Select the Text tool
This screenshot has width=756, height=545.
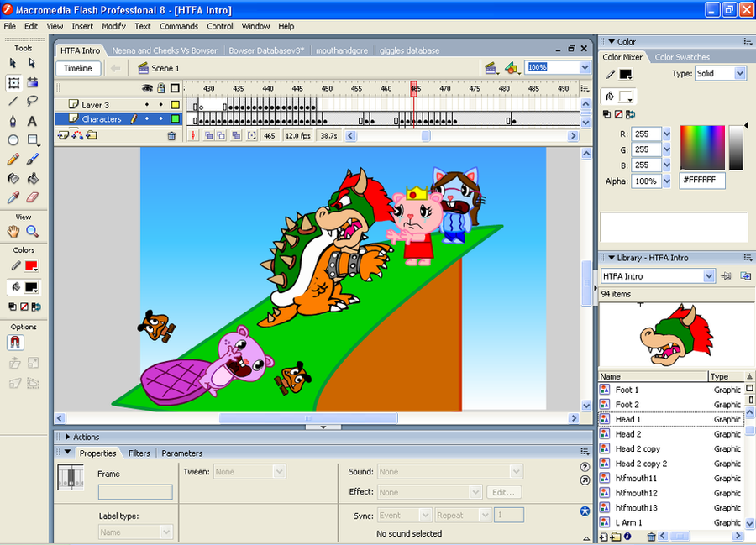click(32, 121)
